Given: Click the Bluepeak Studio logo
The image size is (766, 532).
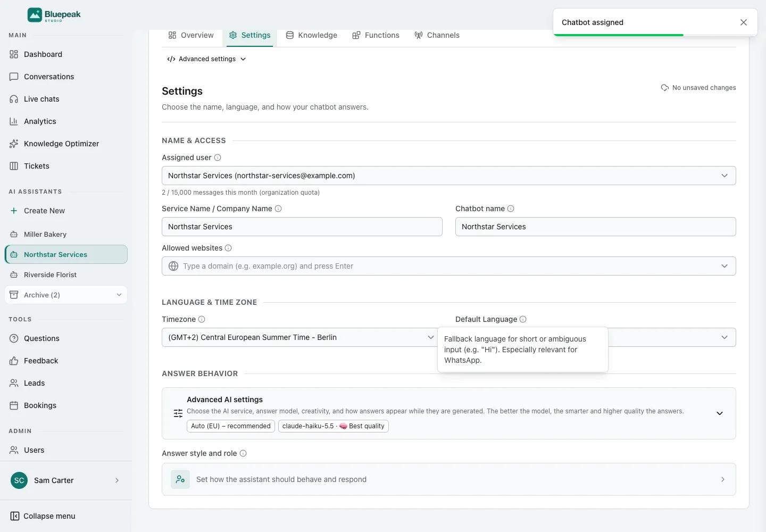Looking at the screenshot, I should [54, 15].
